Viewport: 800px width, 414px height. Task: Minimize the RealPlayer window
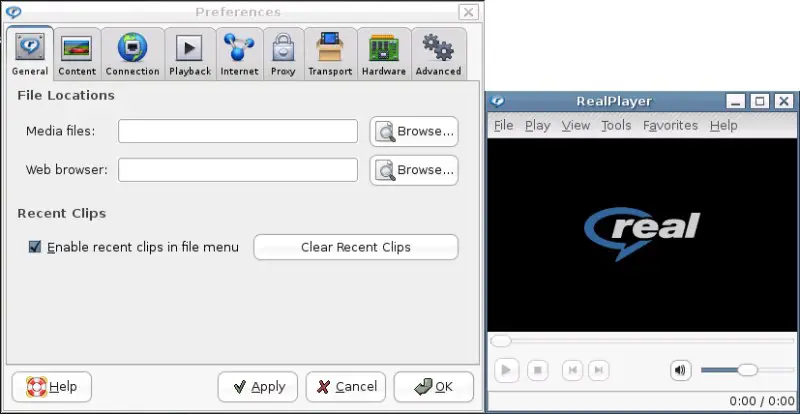(x=735, y=101)
